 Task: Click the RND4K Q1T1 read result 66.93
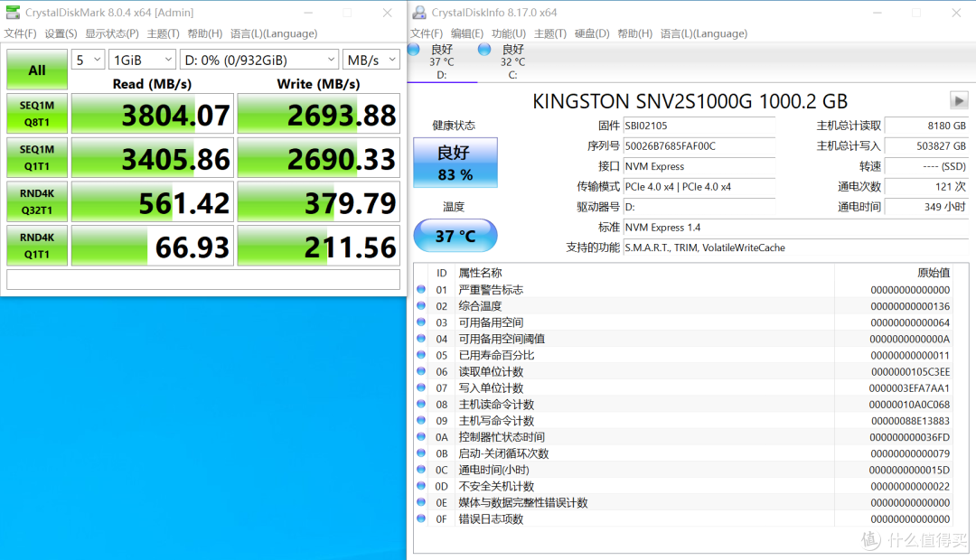[153, 246]
